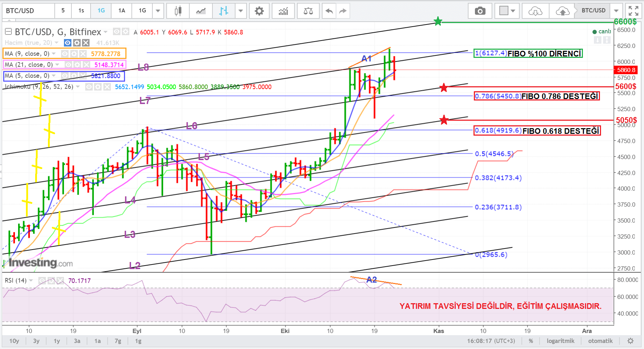Expand Hacim indicator options arrow
Viewport: 644px width, 349px height.
click(56, 43)
